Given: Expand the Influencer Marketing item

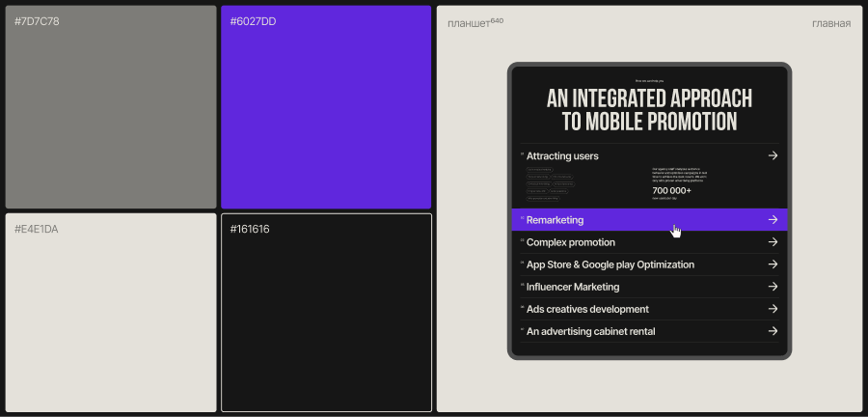Looking at the screenshot, I should point(572,287).
